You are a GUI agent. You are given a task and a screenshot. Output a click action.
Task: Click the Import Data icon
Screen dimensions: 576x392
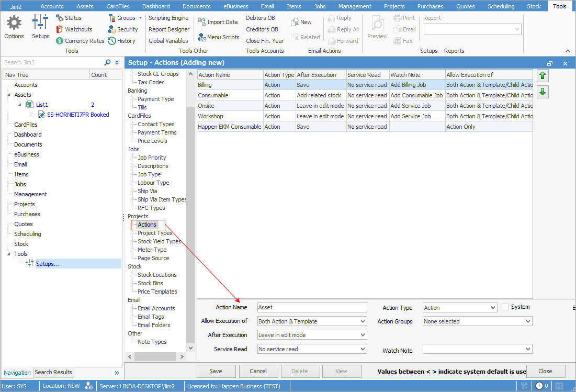click(202, 22)
